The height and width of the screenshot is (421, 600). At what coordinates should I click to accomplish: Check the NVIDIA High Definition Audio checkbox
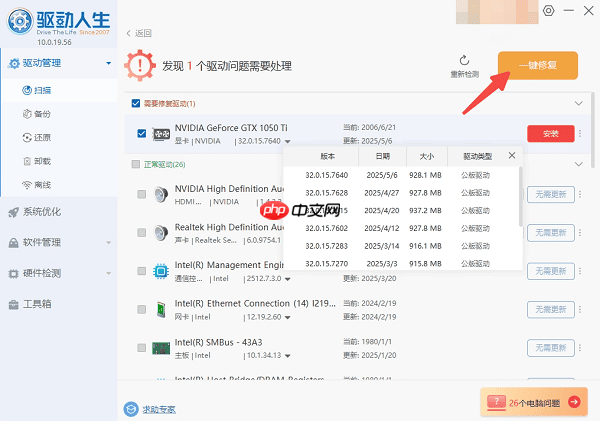coord(142,194)
